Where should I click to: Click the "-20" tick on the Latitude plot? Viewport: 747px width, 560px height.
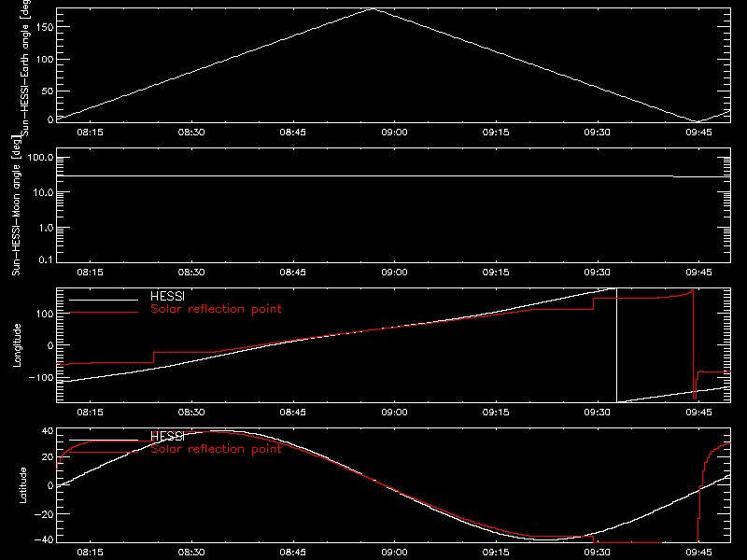click(x=44, y=514)
